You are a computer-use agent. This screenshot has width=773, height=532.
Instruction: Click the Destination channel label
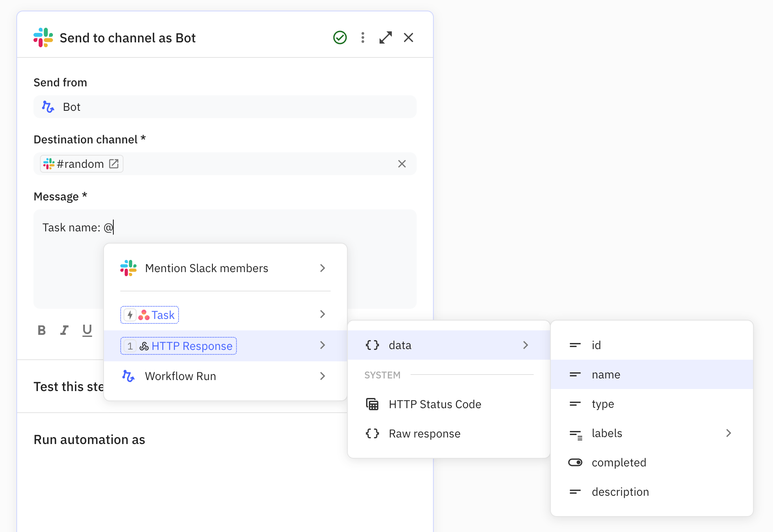pyautogui.click(x=90, y=139)
